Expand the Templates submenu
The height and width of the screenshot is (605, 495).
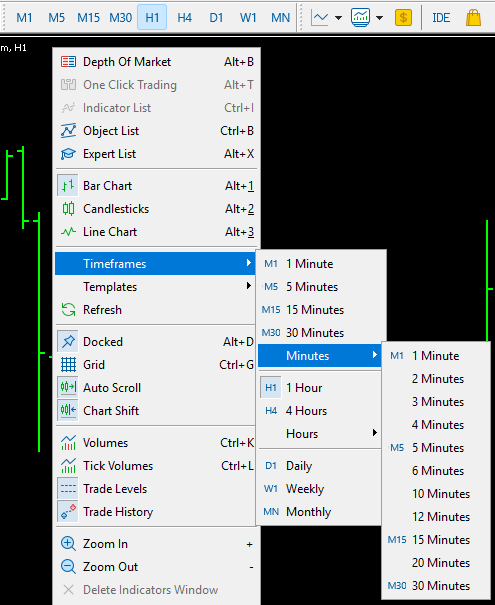[155, 287]
